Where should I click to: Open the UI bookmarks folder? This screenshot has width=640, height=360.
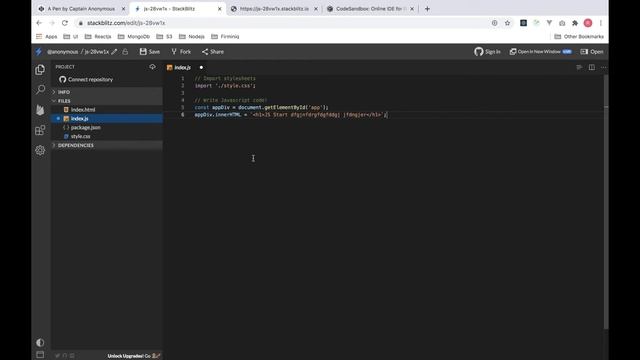pyautogui.click(x=71, y=37)
